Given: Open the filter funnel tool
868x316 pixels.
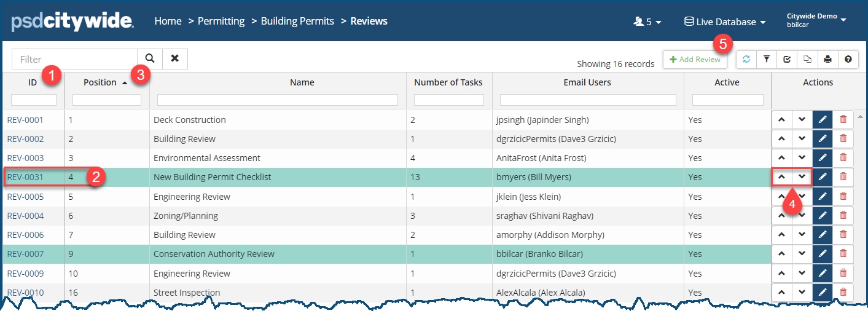Looking at the screenshot, I should coord(767,60).
